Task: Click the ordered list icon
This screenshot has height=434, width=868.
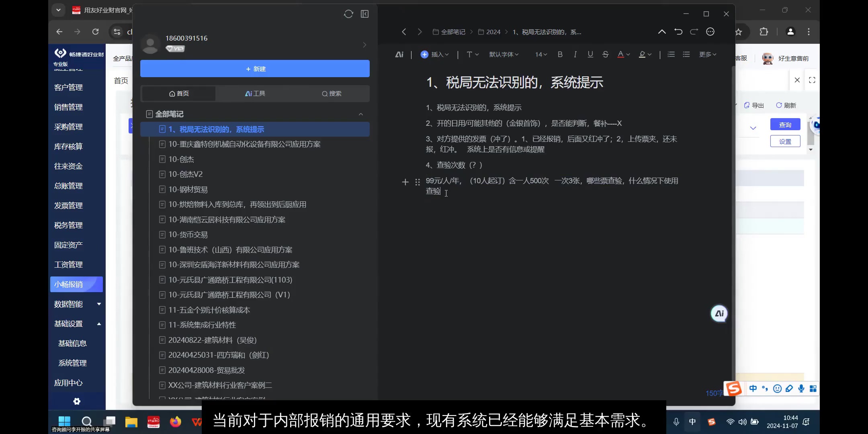Action: 671,54
